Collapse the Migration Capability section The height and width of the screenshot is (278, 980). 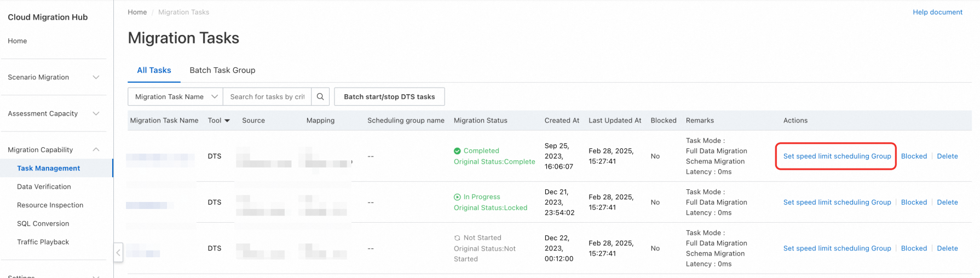[96, 150]
